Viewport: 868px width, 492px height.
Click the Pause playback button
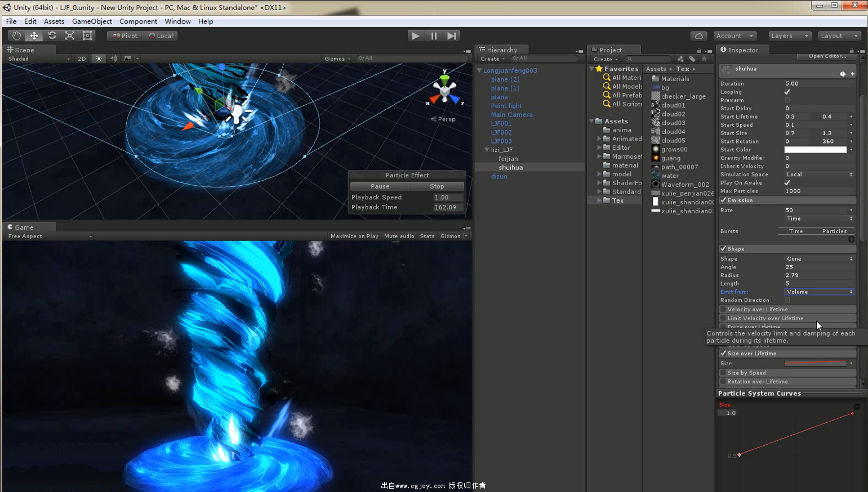point(434,35)
